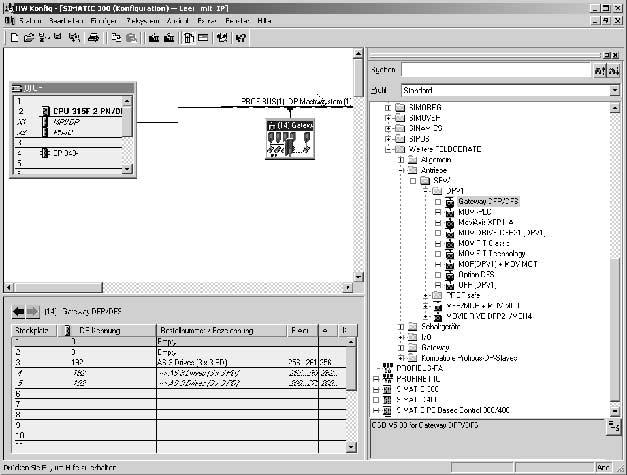The height and width of the screenshot is (475, 627).
Task: Open the Einfügen menu
Action: click(104, 20)
